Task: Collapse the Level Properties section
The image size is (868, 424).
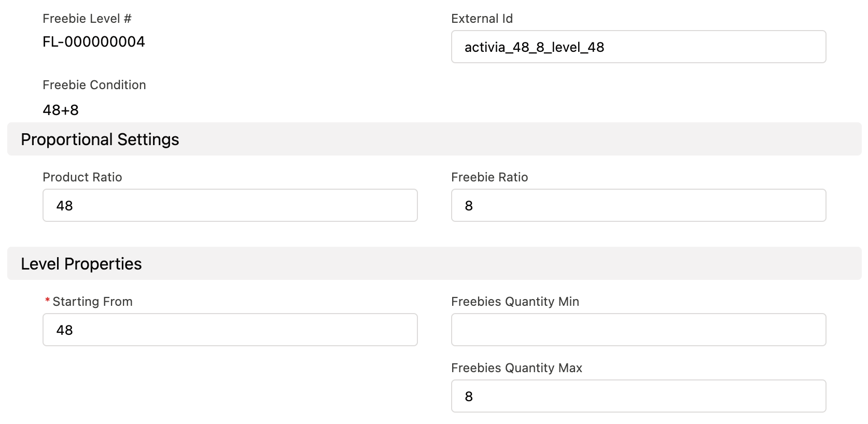Action: click(81, 263)
